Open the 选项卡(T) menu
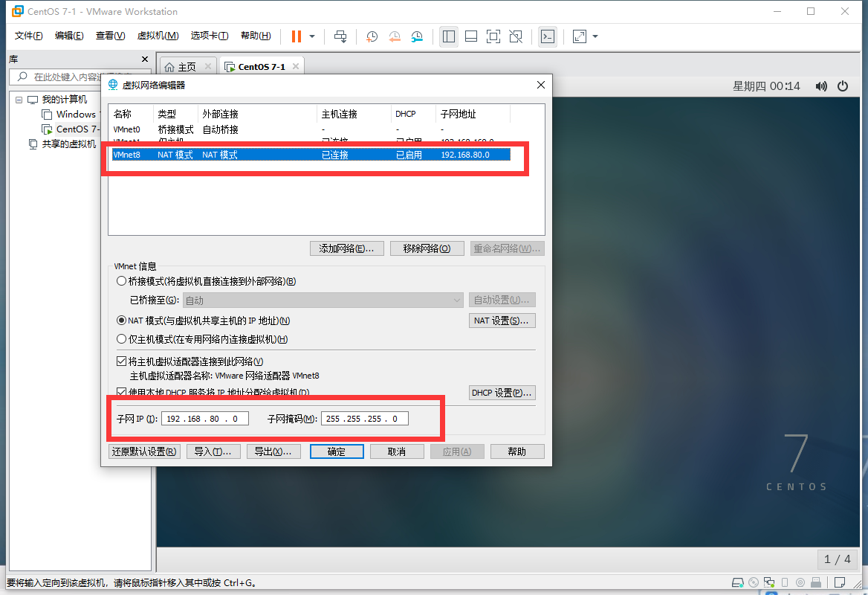 210,36
